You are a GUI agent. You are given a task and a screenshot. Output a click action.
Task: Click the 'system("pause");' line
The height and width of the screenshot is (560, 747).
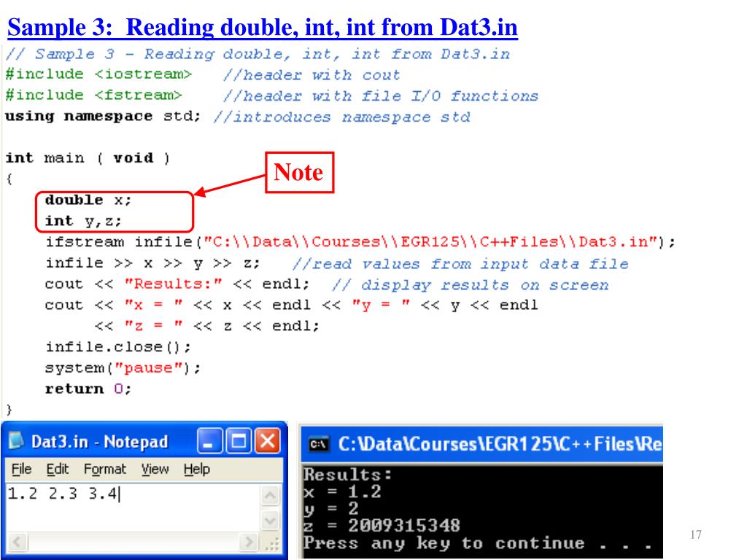123,368
